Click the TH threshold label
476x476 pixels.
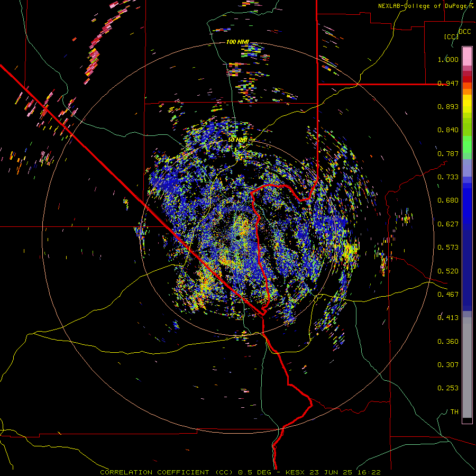(454, 412)
